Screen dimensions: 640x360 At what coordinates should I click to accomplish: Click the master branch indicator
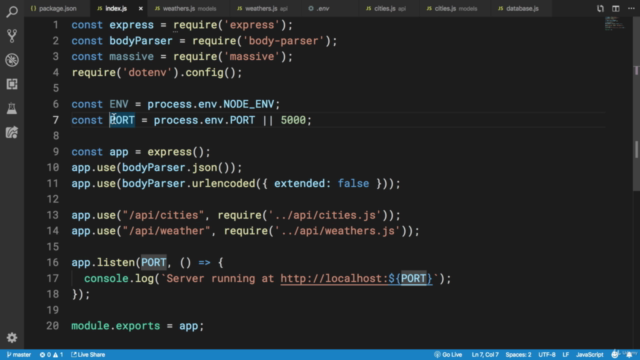19,355
